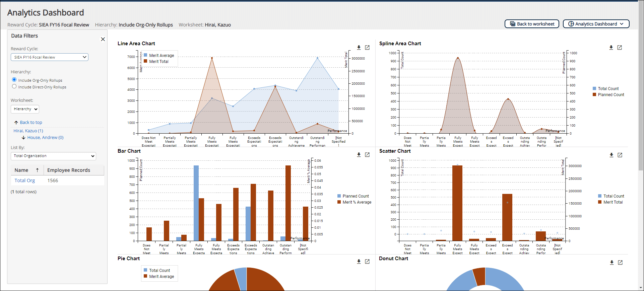Download the Line Area Chart
The width and height of the screenshot is (644, 291).
pyautogui.click(x=359, y=48)
